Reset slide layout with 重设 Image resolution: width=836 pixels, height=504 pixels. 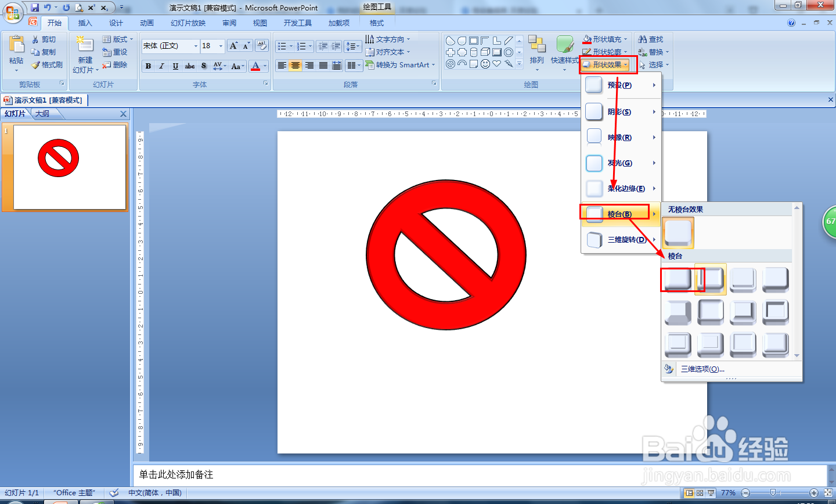click(115, 52)
